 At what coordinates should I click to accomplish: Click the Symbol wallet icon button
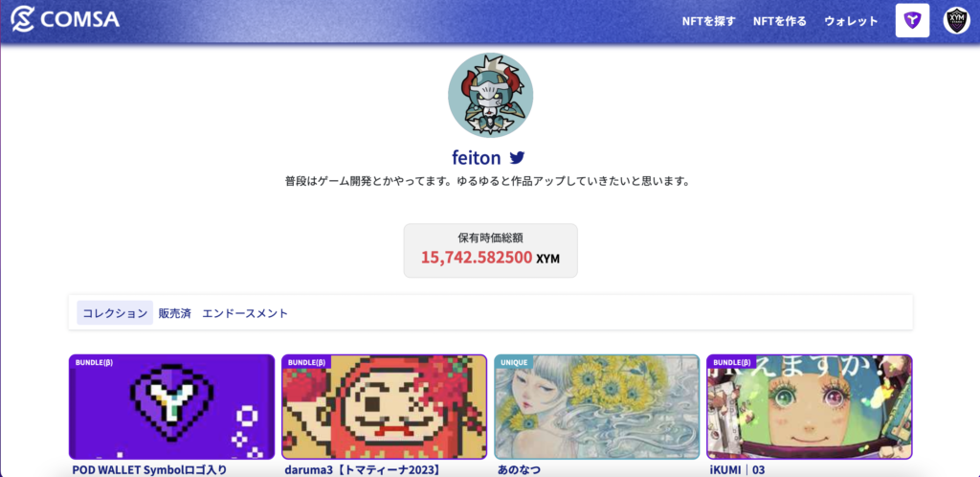click(912, 21)
